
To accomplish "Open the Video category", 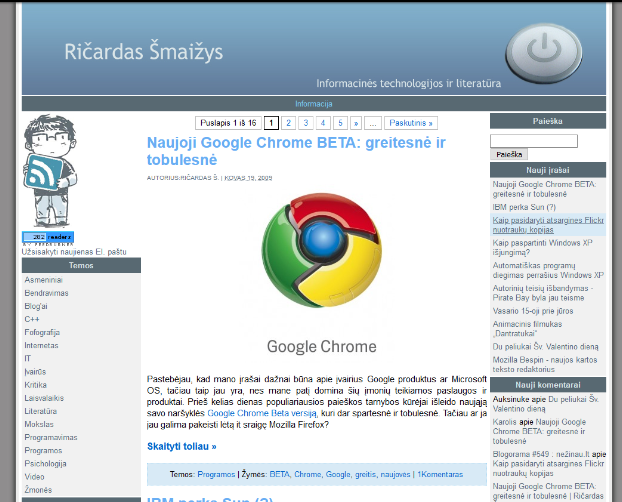I will [34, 477].
